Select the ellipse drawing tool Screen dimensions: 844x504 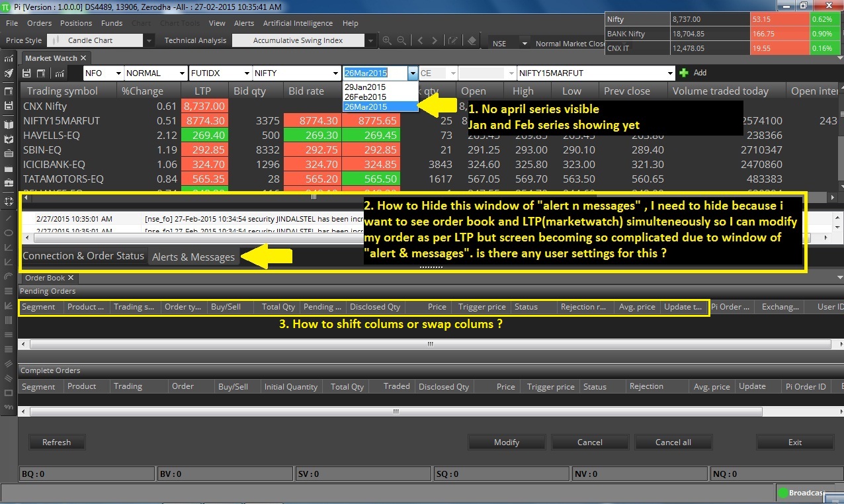click(9, 233)
